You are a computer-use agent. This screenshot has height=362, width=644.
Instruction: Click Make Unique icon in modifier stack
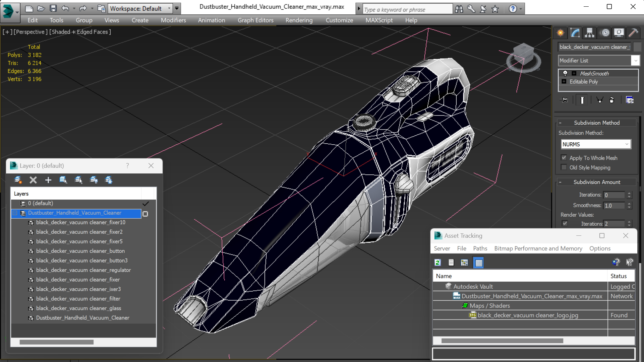coord(600,100)
